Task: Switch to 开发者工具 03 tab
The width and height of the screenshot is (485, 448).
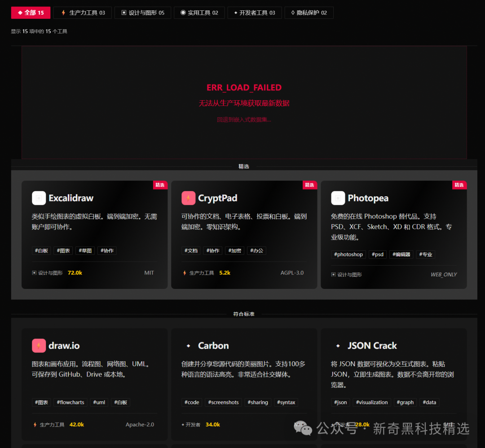Action: coord(255,13)
